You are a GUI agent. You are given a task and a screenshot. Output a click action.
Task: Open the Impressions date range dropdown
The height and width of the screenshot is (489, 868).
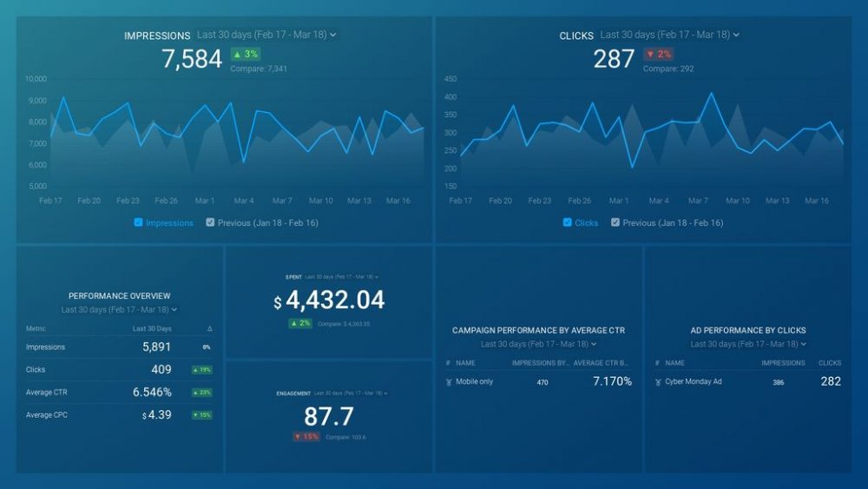click(266, 35)
